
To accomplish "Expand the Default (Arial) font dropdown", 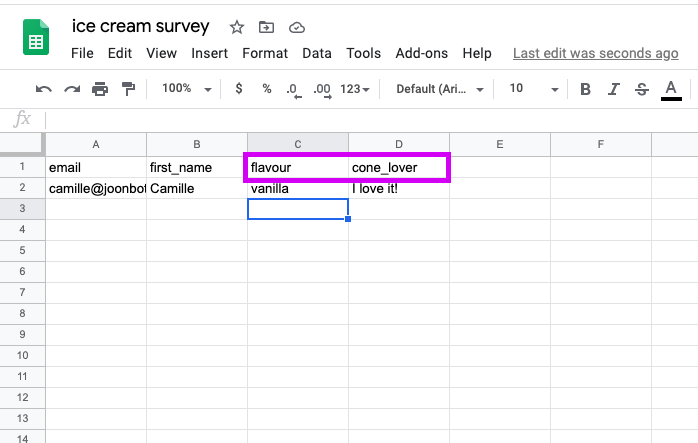I will 440,89.
